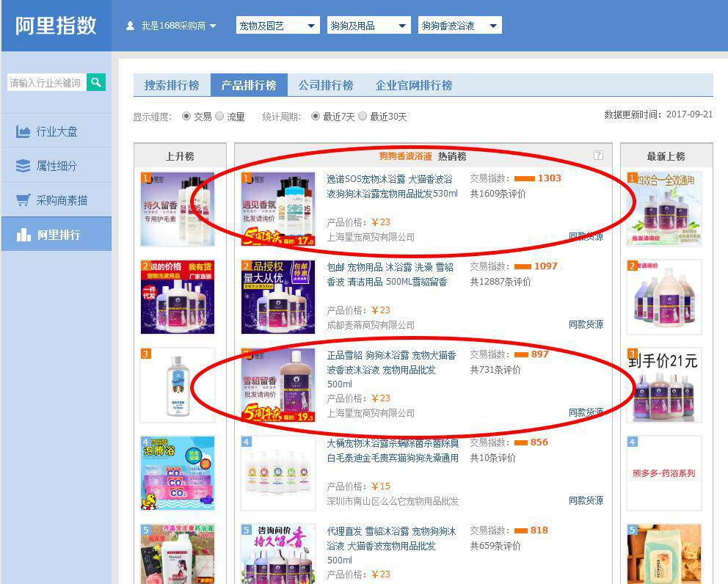Screen dimensions: 728x584
Task: Click 狗狗香波浴液 热销榜 heading
Action: click(423, 156)
